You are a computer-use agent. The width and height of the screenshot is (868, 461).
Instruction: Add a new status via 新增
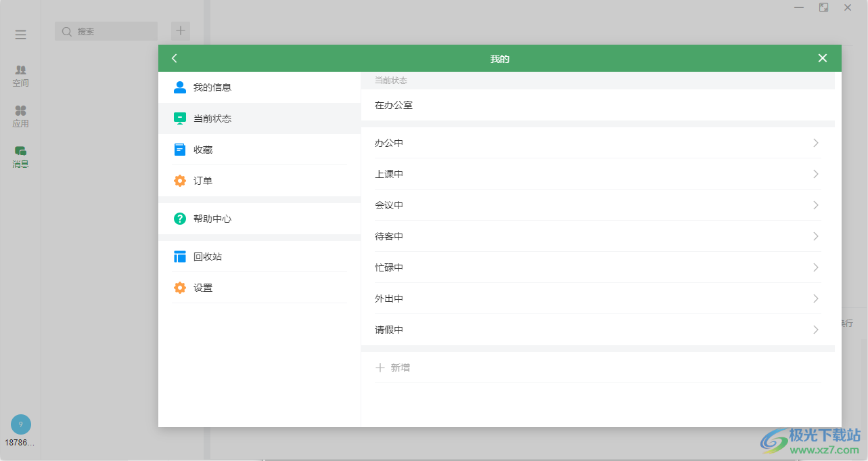click(392, 367)
